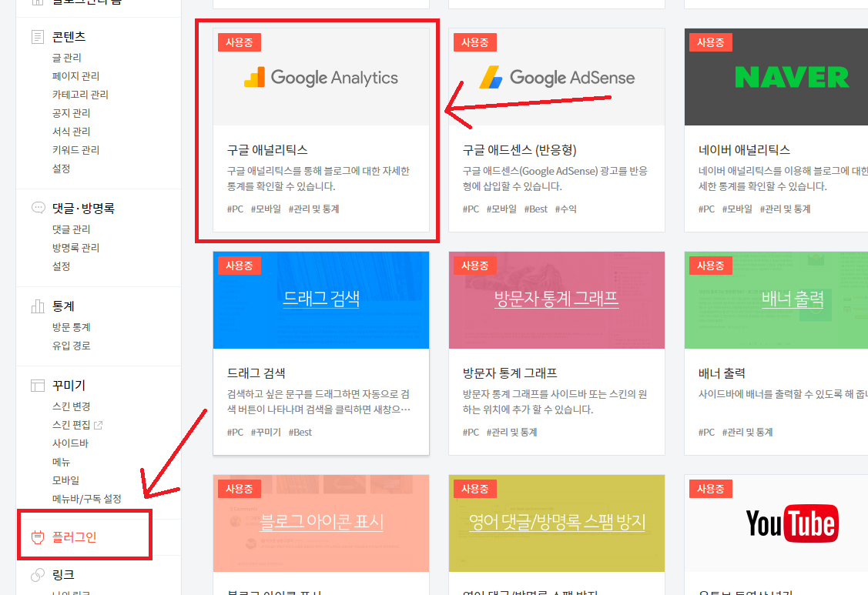Click the 사용중 badge on Google AdSense card
The height and width of the screenshot is (595, 868).
[x=475, y=42]
